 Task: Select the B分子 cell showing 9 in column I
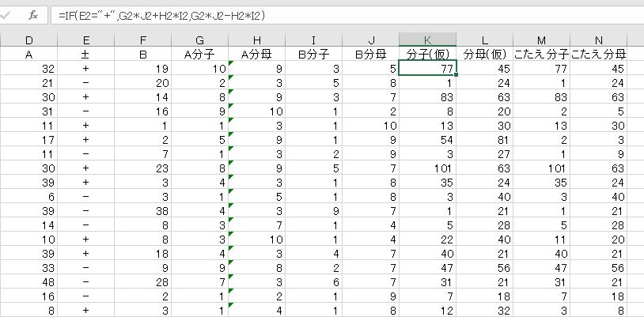(x=314, y=211)
